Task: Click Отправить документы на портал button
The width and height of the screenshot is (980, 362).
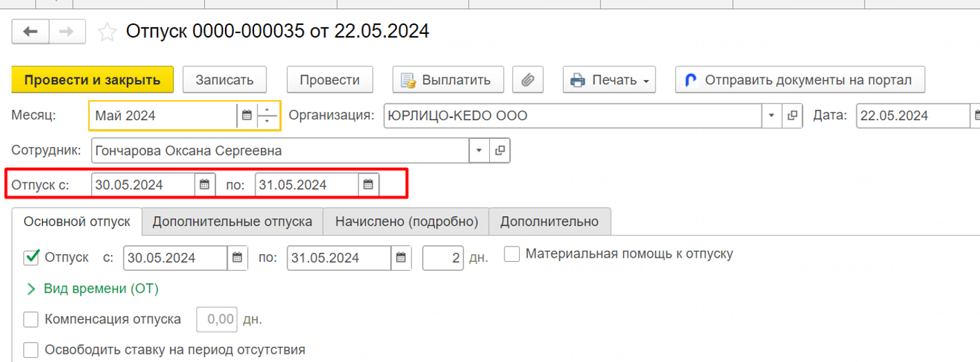Action: (800, 80)
